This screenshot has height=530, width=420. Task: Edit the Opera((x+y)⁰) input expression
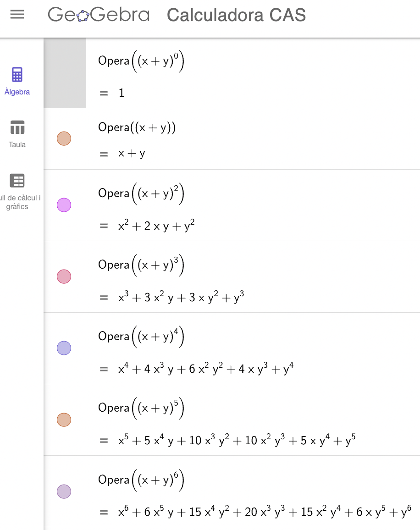coord(141,61)
